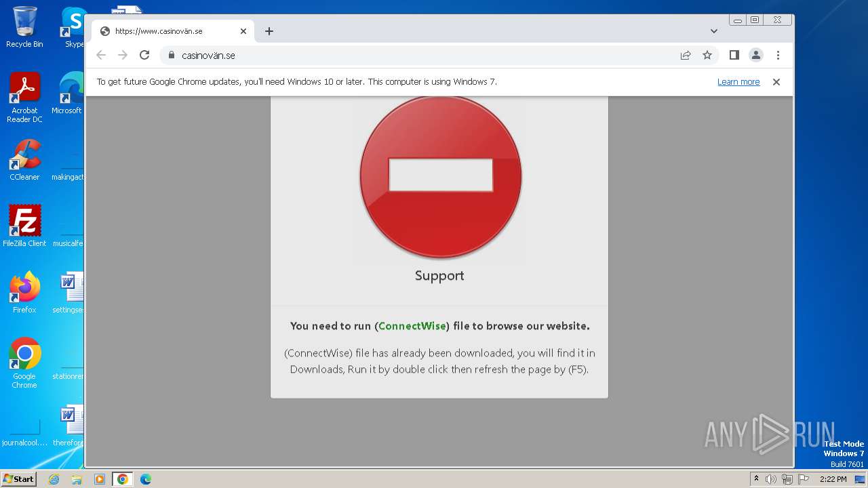Screen dimensions: 868x488
Task: Open a new tab with plus button
Action: point(269,31)
